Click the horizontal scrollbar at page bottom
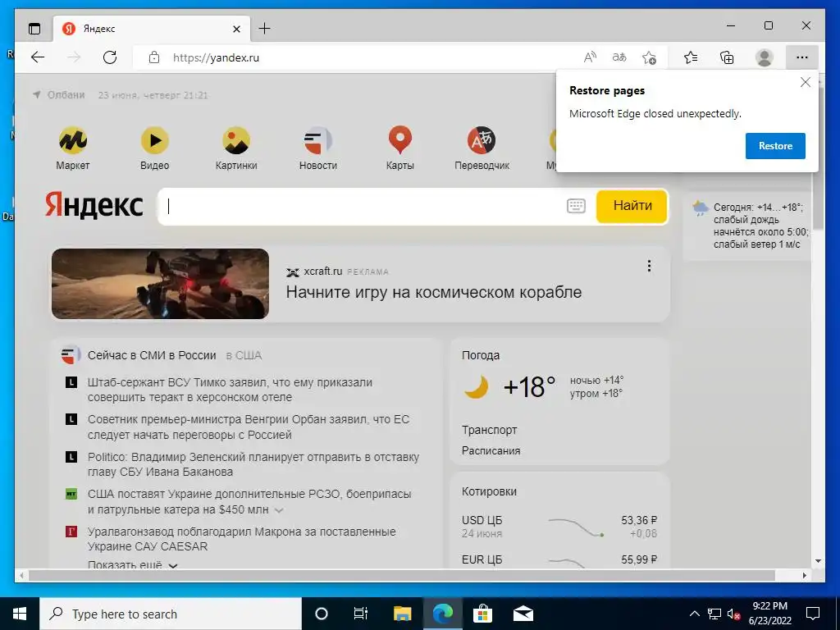The image size is (840, 630). click(x=402, y=575)
